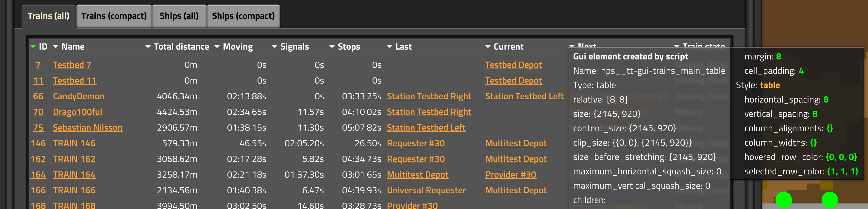Select the hps__tt-gui-trains_main_table name text
Image resolution: width=868 pixels, height=209 pixels.
pyautogui.click(x=663, y=71)
